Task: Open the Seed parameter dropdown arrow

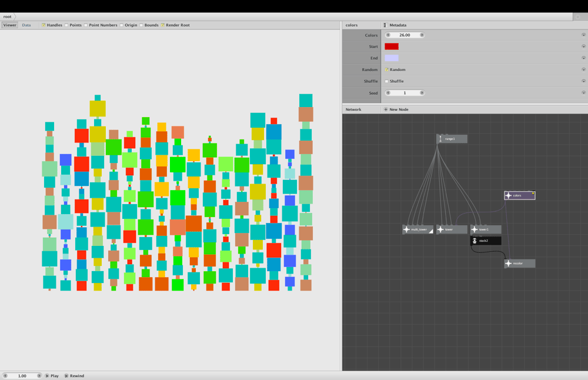Action: point(583,93)
